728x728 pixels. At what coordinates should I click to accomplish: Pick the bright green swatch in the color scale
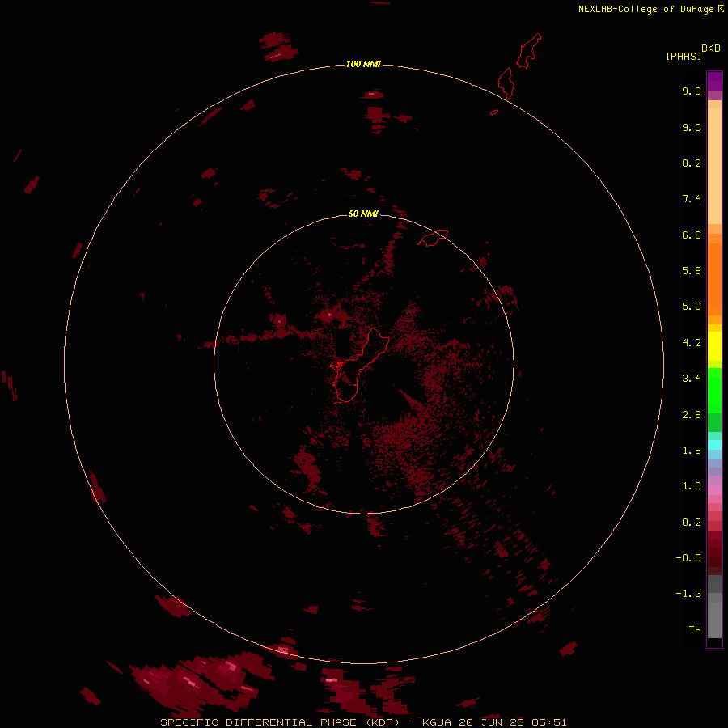[714, 390]
